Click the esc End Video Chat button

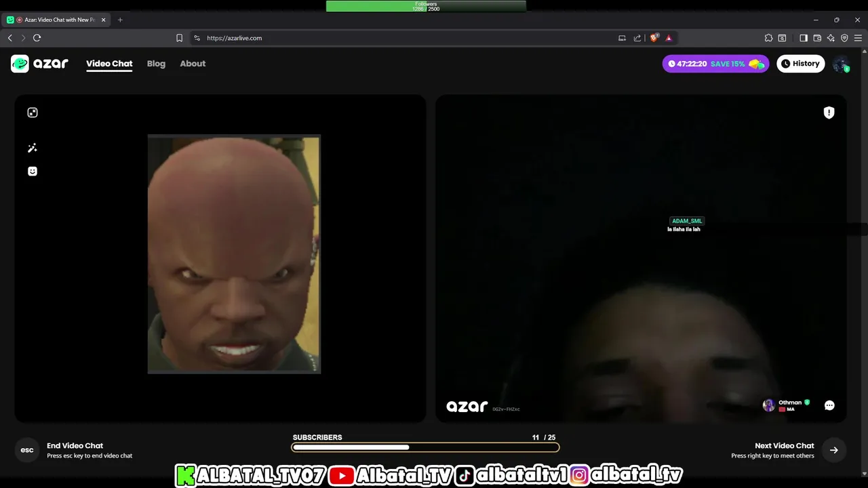pos(27,450)
